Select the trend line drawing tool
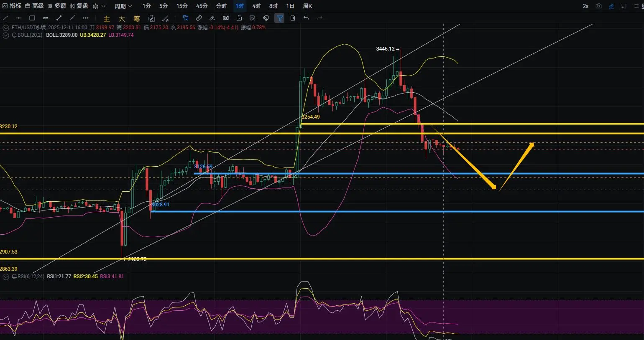644x340 pixels. coord(5,18)
